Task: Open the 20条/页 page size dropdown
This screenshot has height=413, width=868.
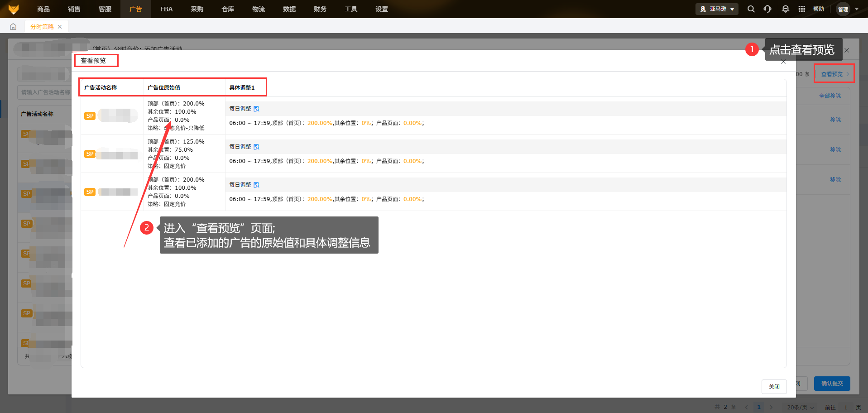Action: [x=801, y=407]
